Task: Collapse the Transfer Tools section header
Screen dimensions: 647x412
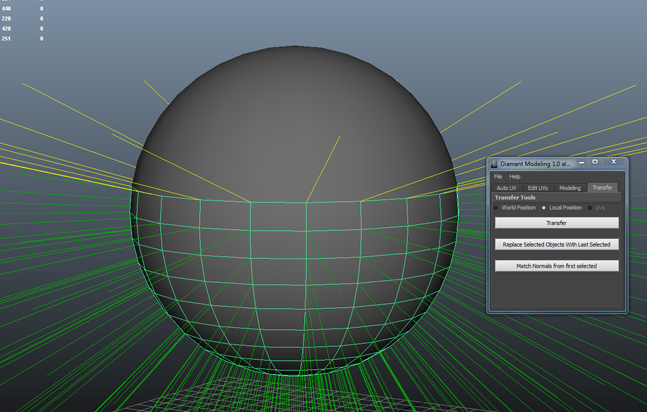Action: pyautogui.click(x=516, y=198)
